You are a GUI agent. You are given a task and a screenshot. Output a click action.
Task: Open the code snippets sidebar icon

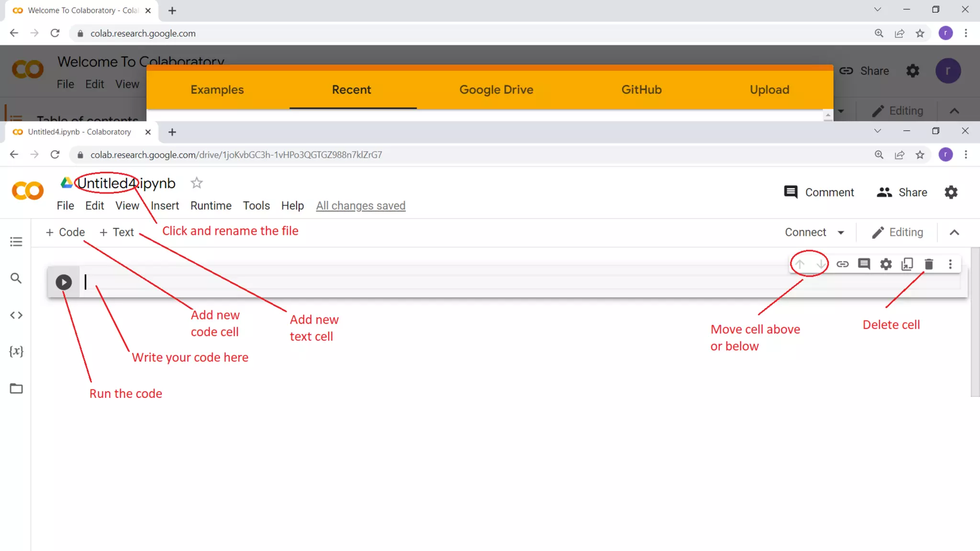(16, 315)
